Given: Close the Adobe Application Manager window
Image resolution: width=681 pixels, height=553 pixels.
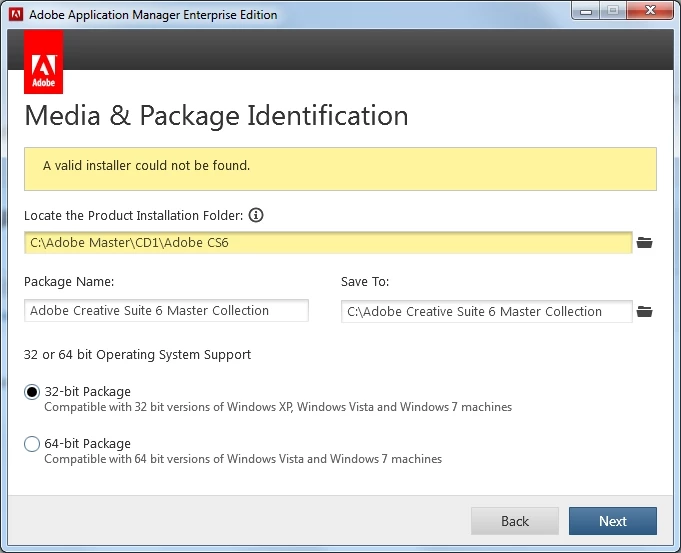Looking at the screenshot, I should [650, 10].
